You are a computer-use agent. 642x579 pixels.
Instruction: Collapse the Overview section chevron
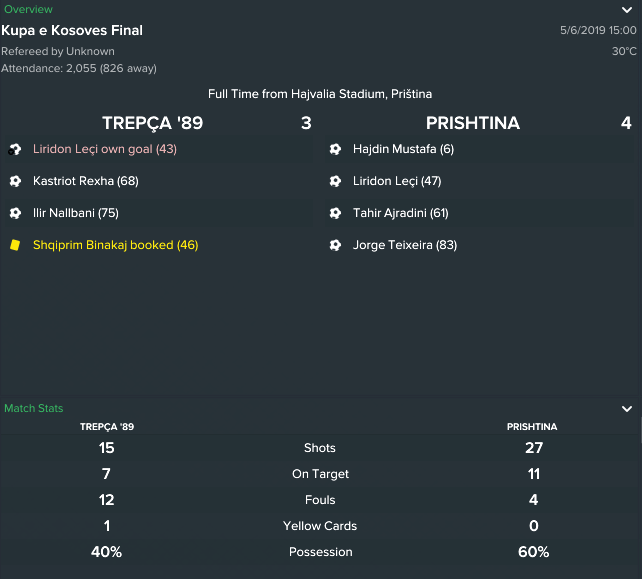[627, 10]
